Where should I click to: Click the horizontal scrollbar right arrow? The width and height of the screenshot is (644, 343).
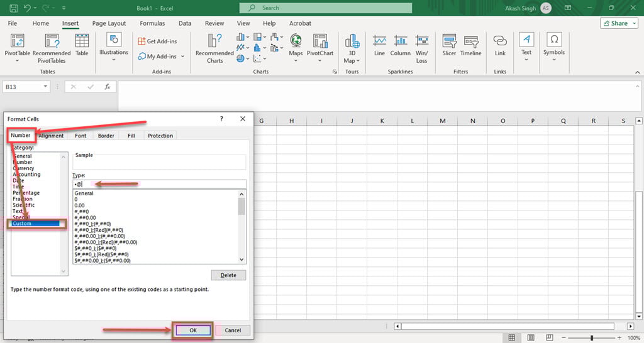tap(630, 326)
